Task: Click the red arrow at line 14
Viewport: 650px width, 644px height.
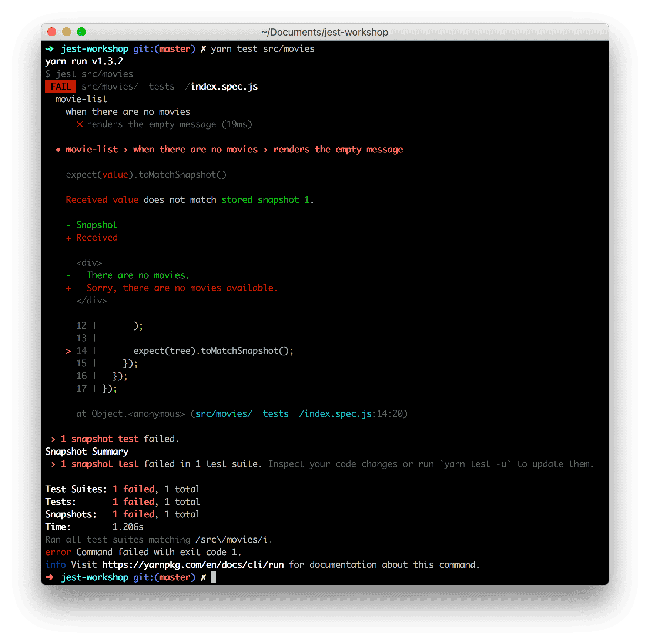Action: click(68, 351)
